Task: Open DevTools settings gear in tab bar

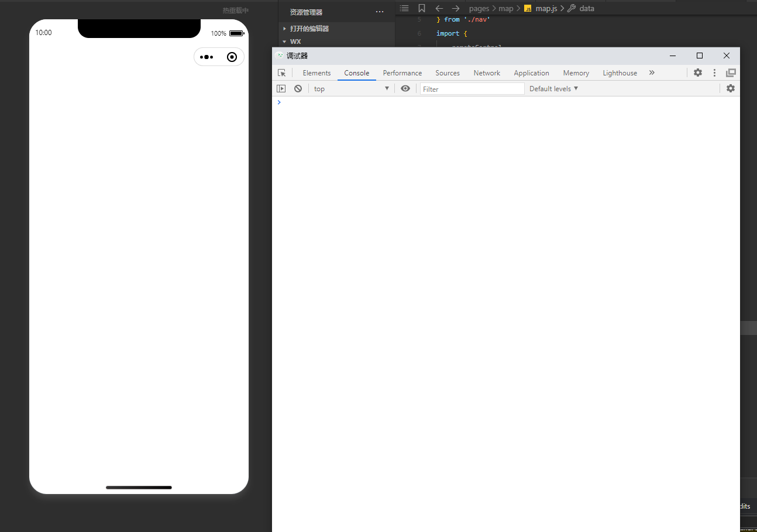Action: click(x=698, y=72)
